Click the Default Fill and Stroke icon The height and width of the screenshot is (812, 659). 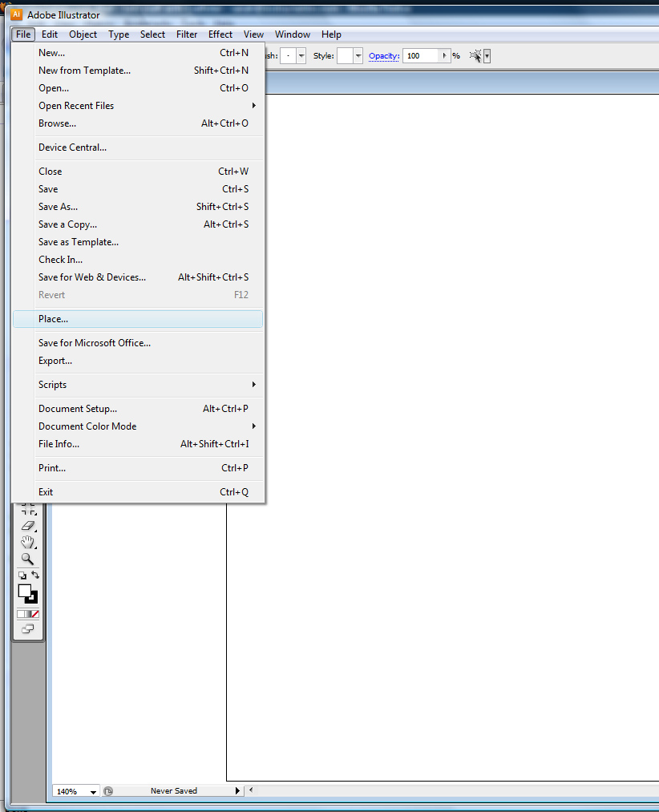[x=22, y=576]
